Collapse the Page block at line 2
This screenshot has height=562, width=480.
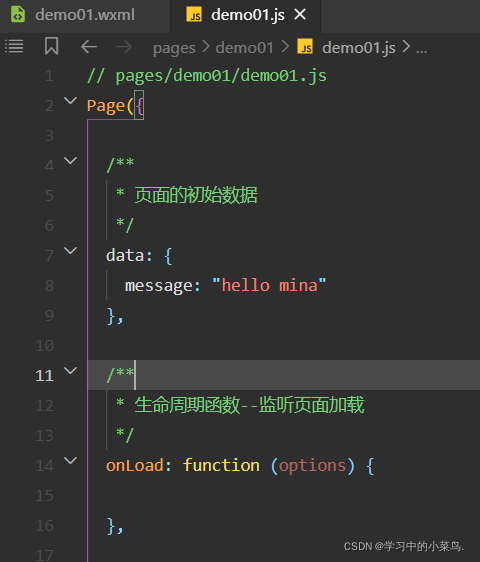pyautogui.click(x=70, y=101)
